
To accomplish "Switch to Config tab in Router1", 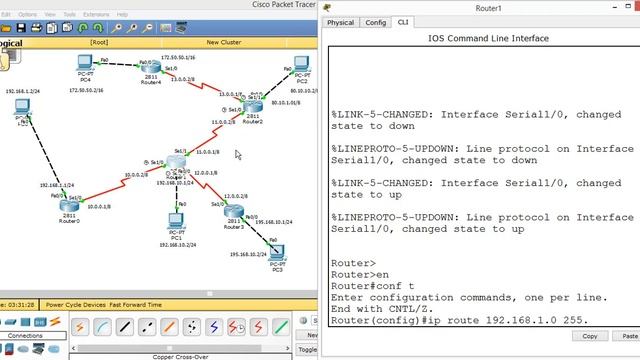I will click(x=376, y=22).
